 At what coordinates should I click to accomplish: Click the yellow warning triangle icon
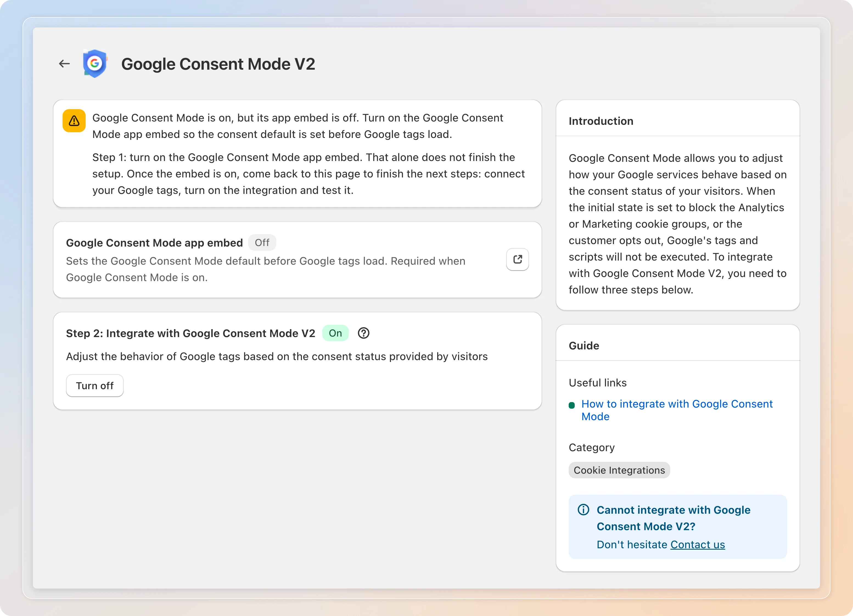click(74, 121)
